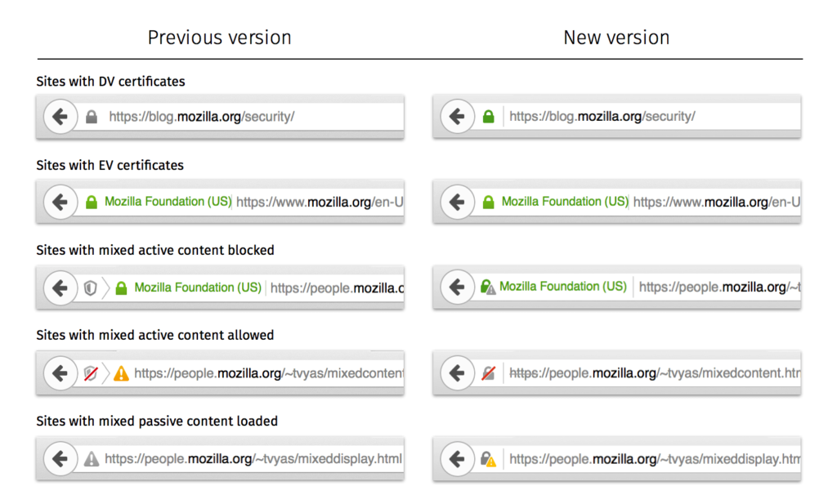
Task: Click the green lock in the new EV certificate bar
Action: (489, 202)
